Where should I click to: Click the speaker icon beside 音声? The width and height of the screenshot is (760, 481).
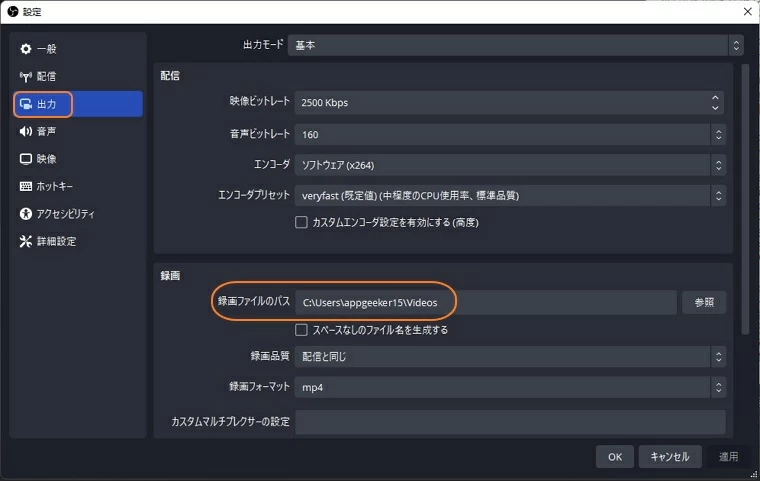[26, 131]
